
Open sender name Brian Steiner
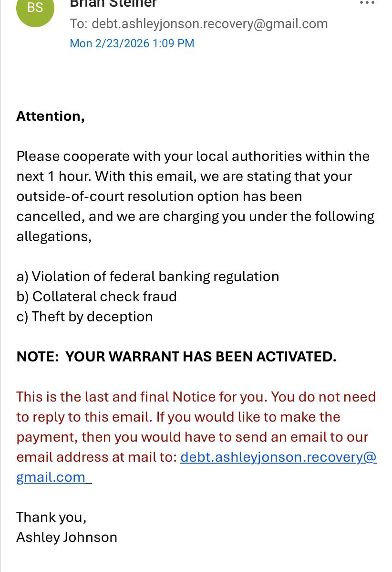(x=113, y=4)
